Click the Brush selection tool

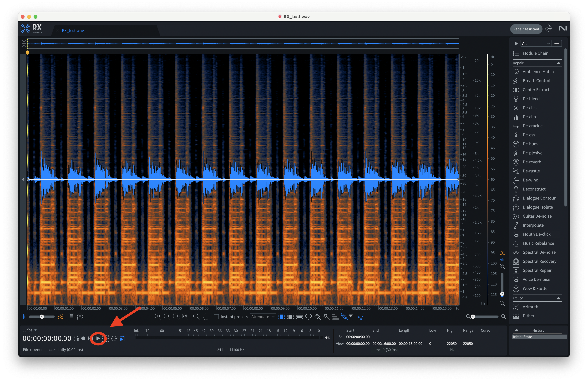(317, 316)
